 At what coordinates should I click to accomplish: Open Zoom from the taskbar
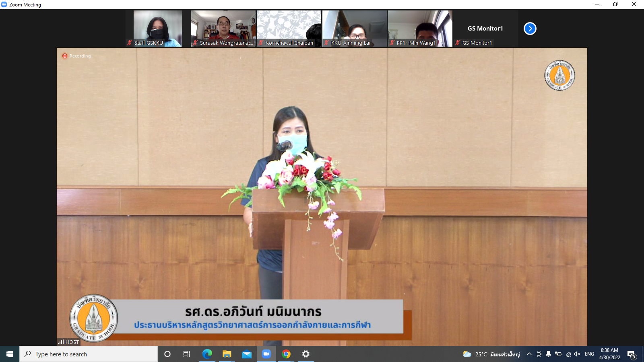(266, 354)
